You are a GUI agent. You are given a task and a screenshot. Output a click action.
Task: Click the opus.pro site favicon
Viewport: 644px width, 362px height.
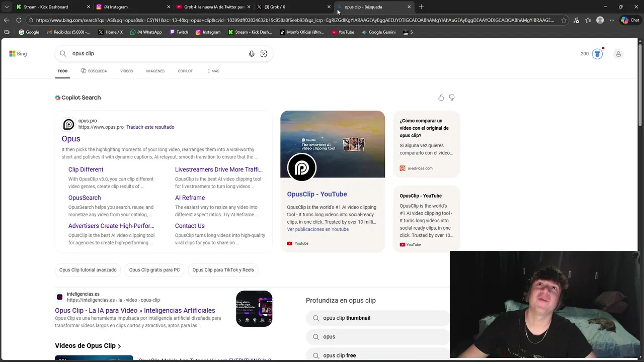click(x=68, y=124)
